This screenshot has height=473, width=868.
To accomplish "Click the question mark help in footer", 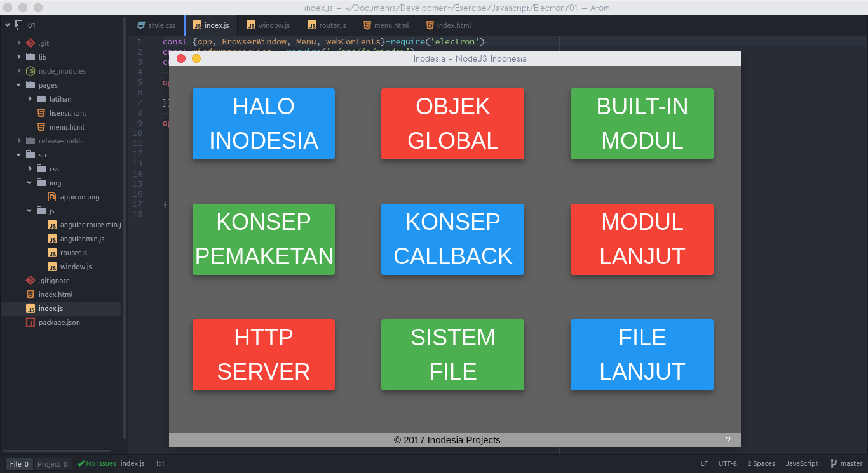I will [728, 440].
